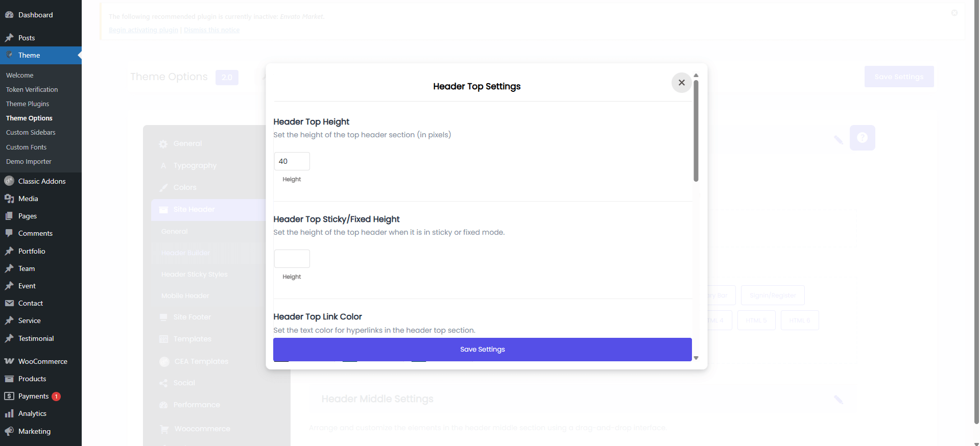The height and width of the screenshot is (446, 980).
Task: Open the Analytics bar chart icon
Action: pyautogui.click(x=9, y=413)
